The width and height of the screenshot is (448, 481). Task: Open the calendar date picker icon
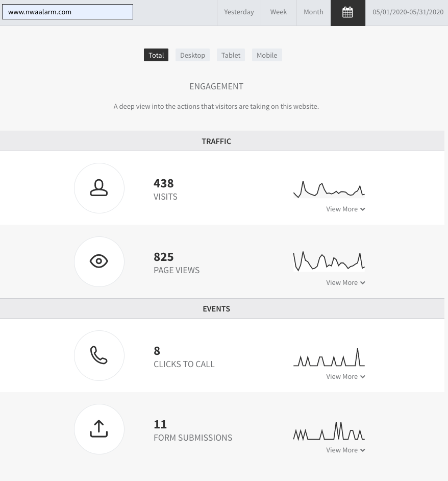tap(347, 13)
